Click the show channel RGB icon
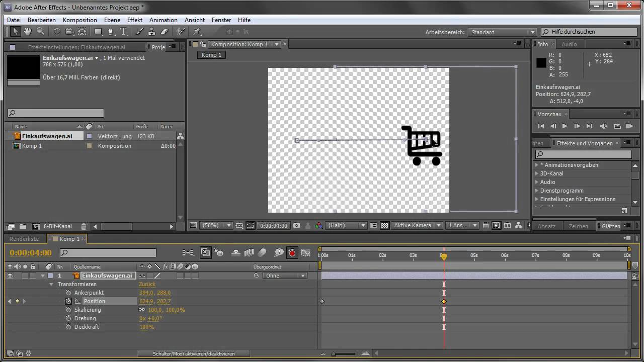The image size is (644, 362). click(x=318, y=226)
